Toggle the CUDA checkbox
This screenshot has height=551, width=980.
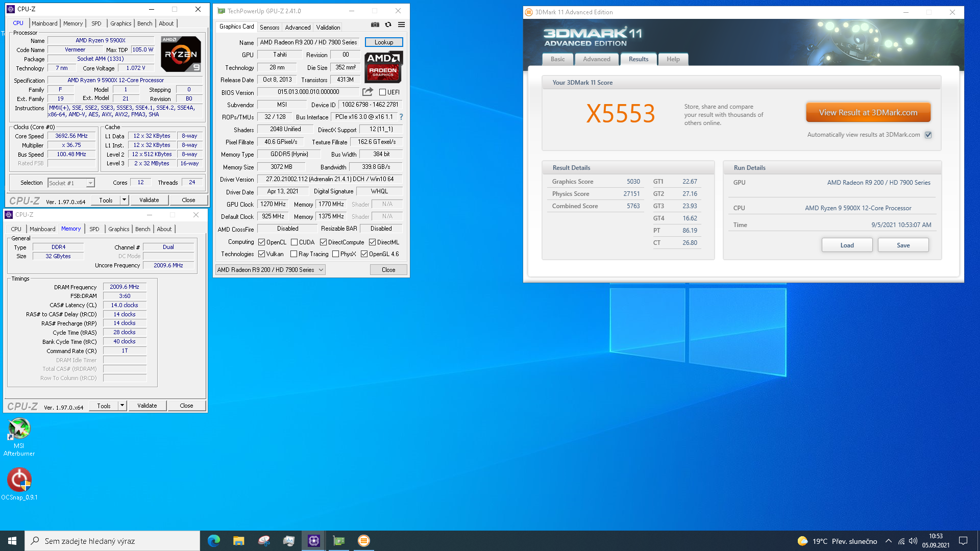point(294,242)
